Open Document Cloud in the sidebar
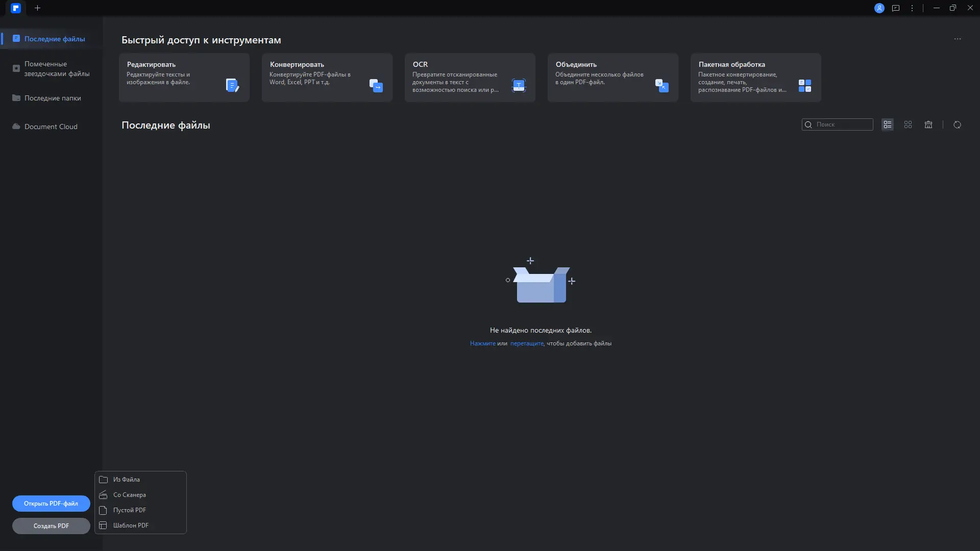Image resolution: width=980 pixels, height=551 pixels. click(x=51, y=127)
